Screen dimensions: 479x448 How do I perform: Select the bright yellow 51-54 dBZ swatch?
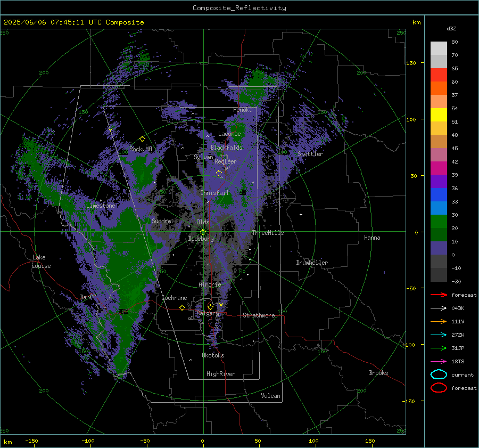click(x=439, y=115)
